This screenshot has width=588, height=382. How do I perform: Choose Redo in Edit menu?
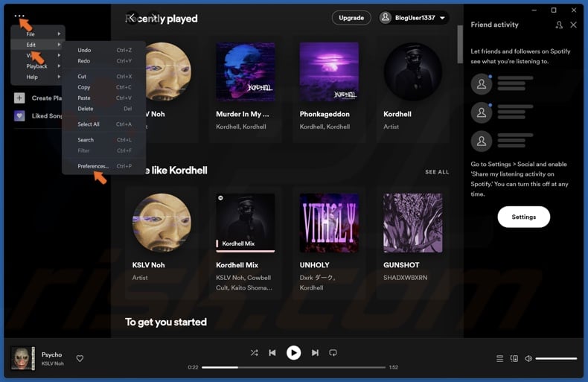click(104, 61)
